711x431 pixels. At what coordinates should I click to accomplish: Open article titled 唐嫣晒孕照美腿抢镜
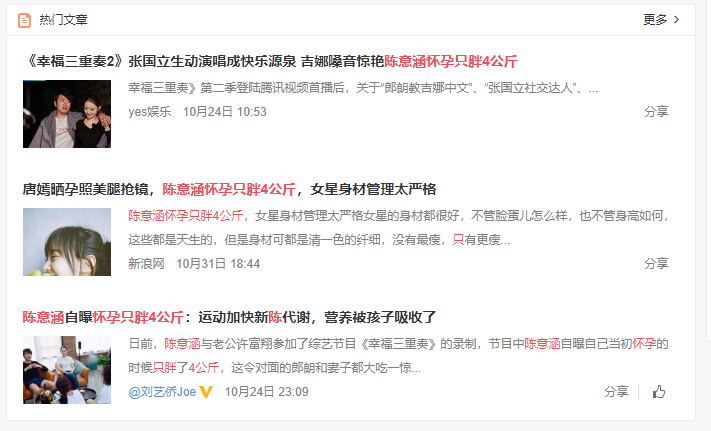tap(229, 189)
